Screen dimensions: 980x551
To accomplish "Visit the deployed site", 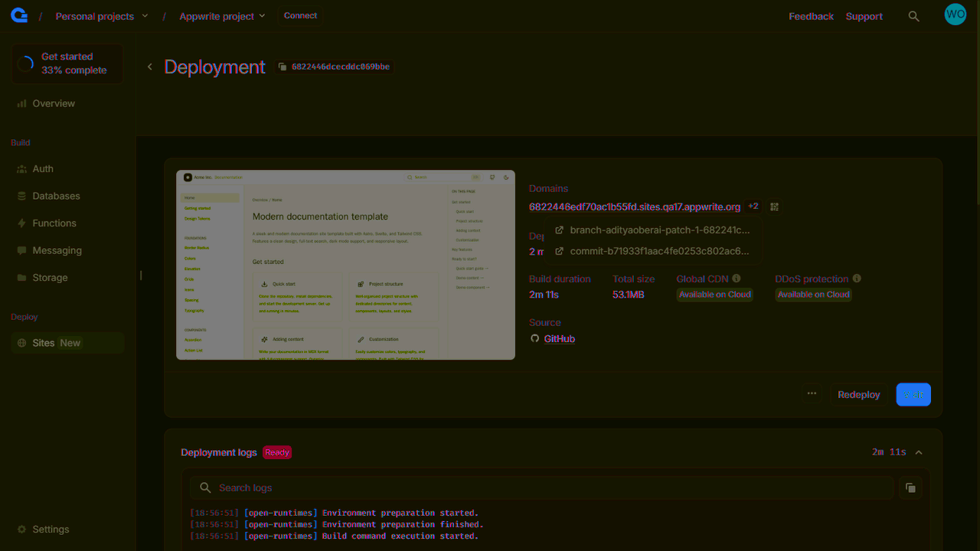I will tap(913, 394).
